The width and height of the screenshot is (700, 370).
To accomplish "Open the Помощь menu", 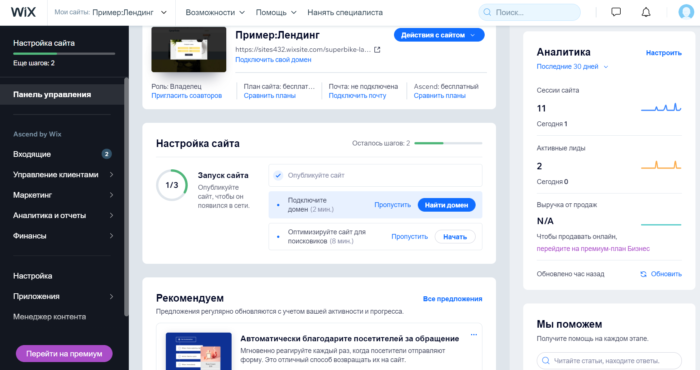I will 276,12.
